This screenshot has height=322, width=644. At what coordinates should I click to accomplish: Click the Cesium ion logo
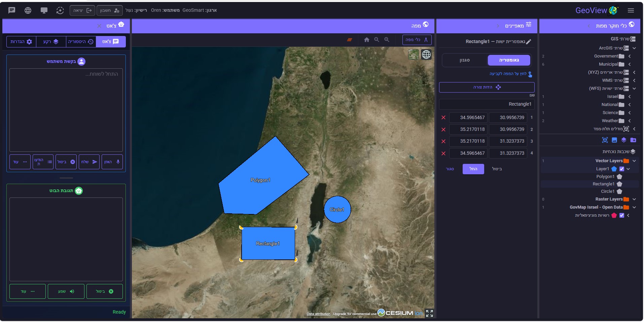point(400,313)
